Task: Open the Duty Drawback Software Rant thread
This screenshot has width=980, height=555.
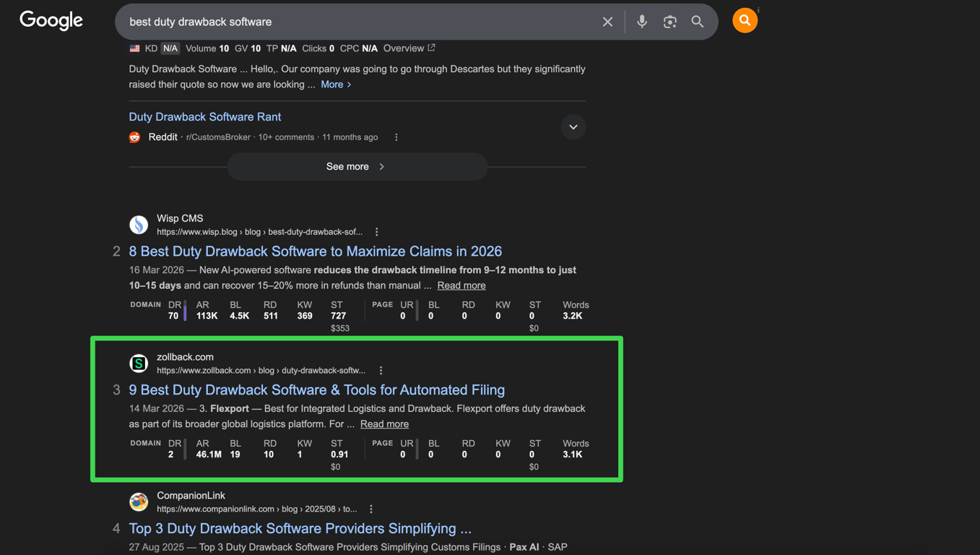Action: tap(205, 117)
